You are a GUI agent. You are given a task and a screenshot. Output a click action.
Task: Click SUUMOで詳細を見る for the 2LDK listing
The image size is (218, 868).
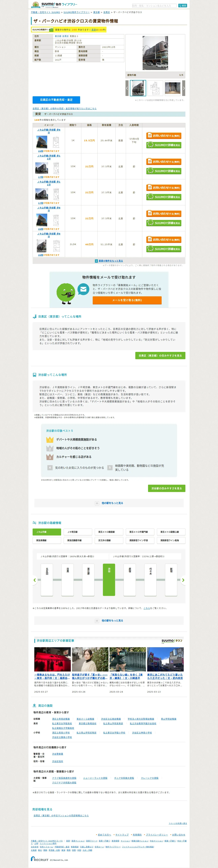click(x=164, y=249)
